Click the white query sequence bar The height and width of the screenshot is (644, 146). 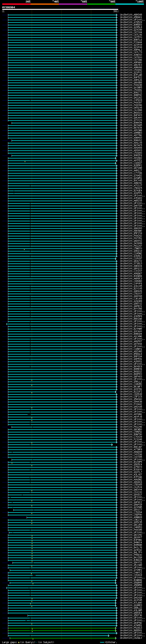[x=60, y=10]
